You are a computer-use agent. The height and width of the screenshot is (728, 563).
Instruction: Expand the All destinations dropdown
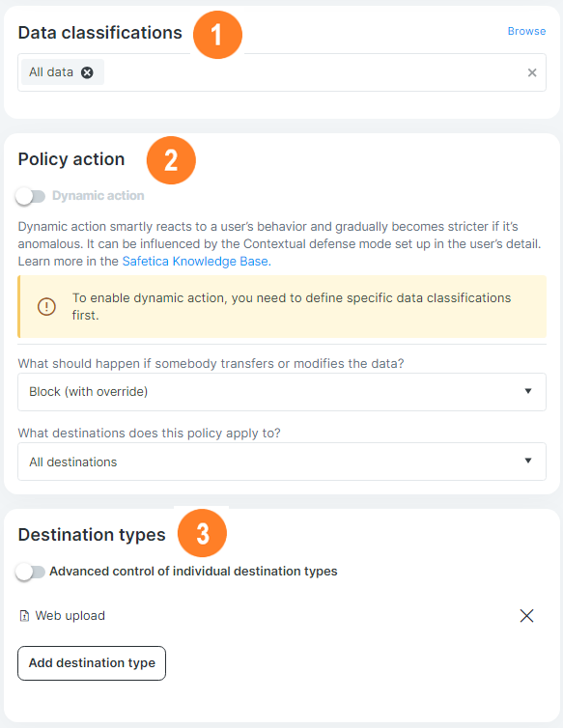click(282, 462)
